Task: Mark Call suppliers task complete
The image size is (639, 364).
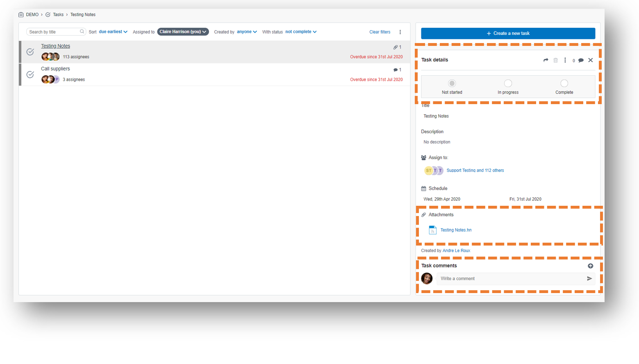Action: pos(30,75)
